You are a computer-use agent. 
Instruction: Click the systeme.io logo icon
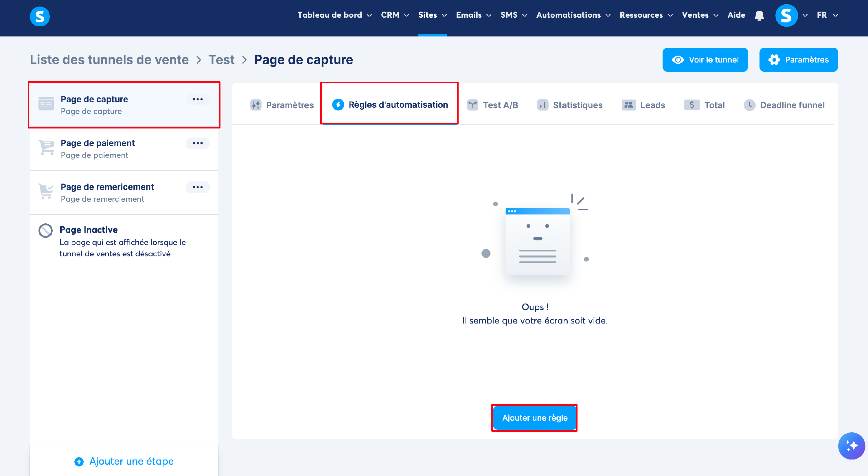pos(40,16)
